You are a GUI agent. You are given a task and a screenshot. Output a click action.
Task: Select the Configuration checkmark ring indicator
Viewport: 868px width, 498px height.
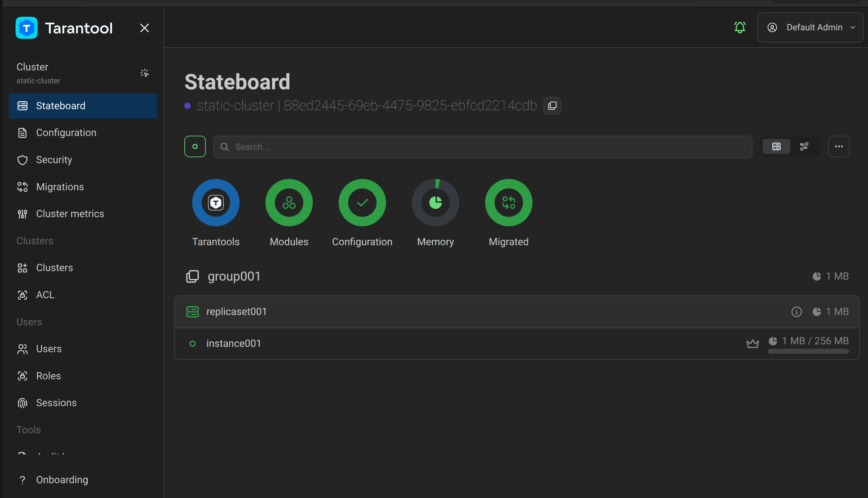(x=362, y=203)
